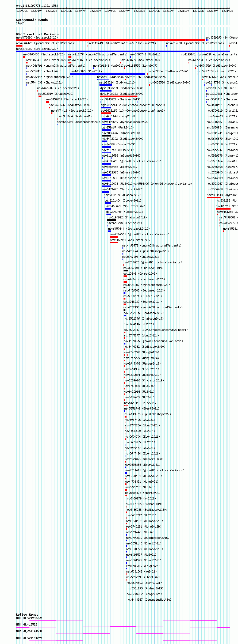
Task: Open variant nsv3243222 (Chaisson2019)
Action: coord(120,99)
